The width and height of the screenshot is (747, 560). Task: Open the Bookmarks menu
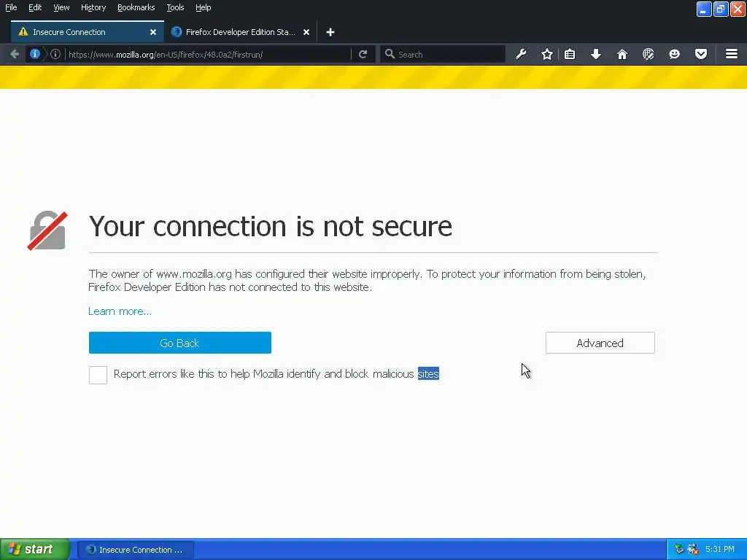pos(136,7)
